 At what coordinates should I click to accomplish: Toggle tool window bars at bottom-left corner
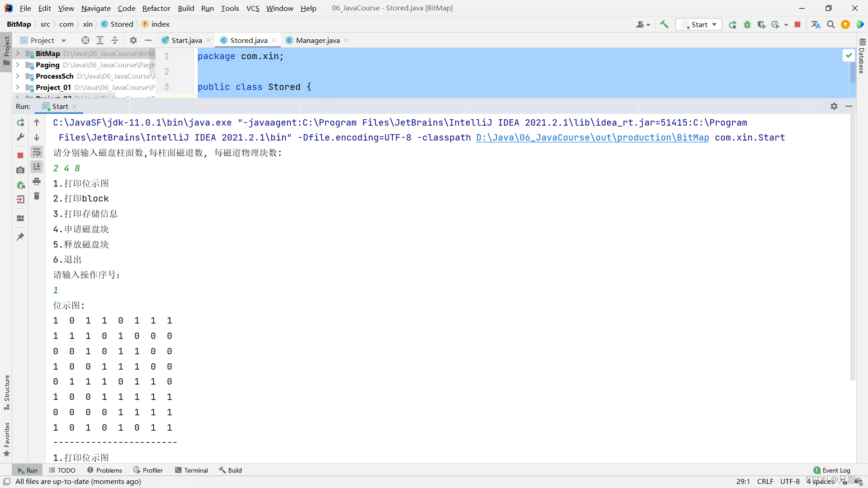[x=7, y=482]
